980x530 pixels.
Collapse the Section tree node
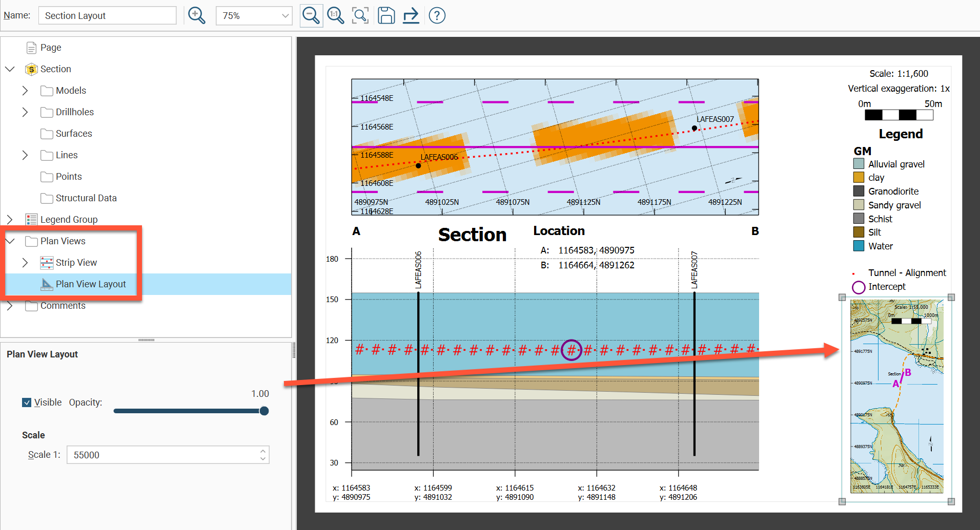(x=10, y=69)
